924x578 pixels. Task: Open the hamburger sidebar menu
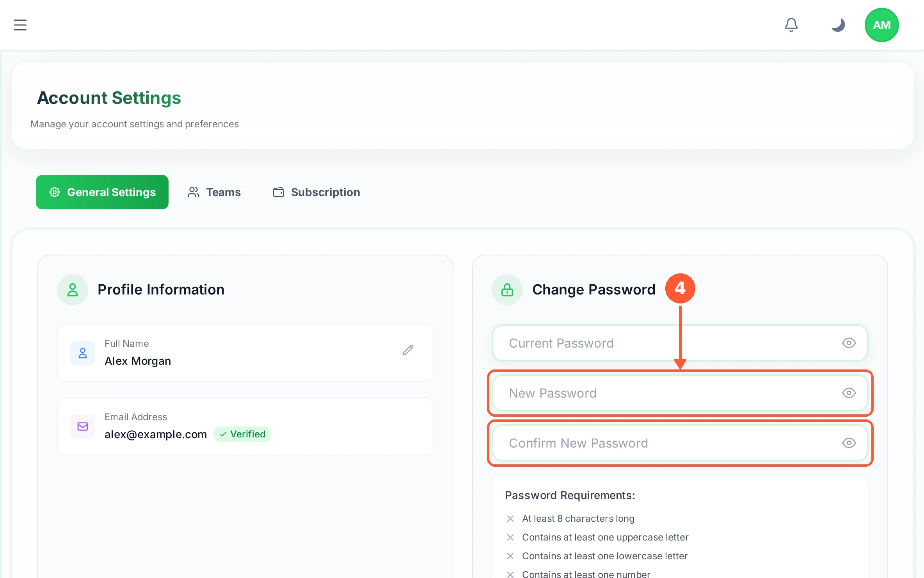pos(20,25)
